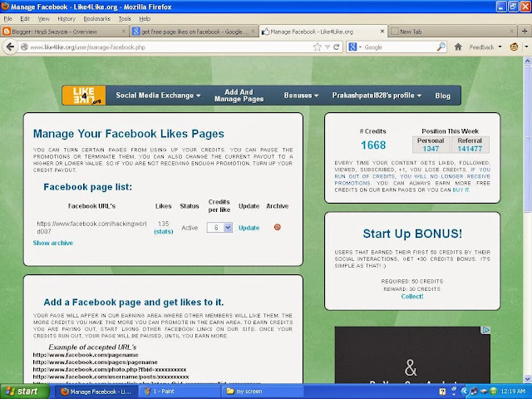Image resolution: width=532 pixels, height=399 pixels.
Task: Click the Referral position 141477 box
Action: (470, 145)
